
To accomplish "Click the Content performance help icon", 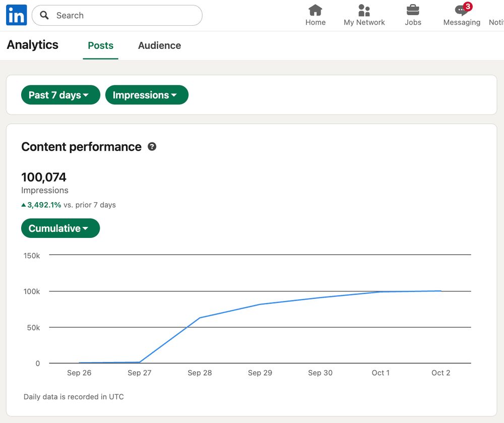I will [x=152, y=147].
